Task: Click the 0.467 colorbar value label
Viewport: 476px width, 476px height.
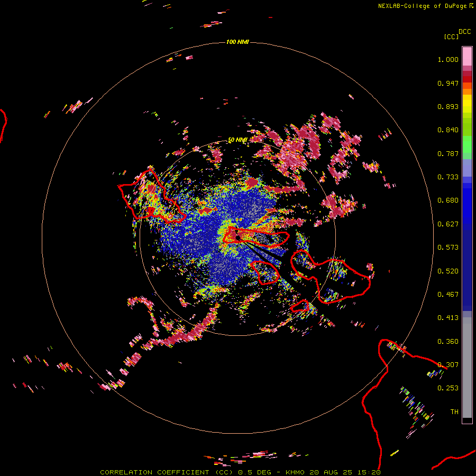Action: (448, 295)
